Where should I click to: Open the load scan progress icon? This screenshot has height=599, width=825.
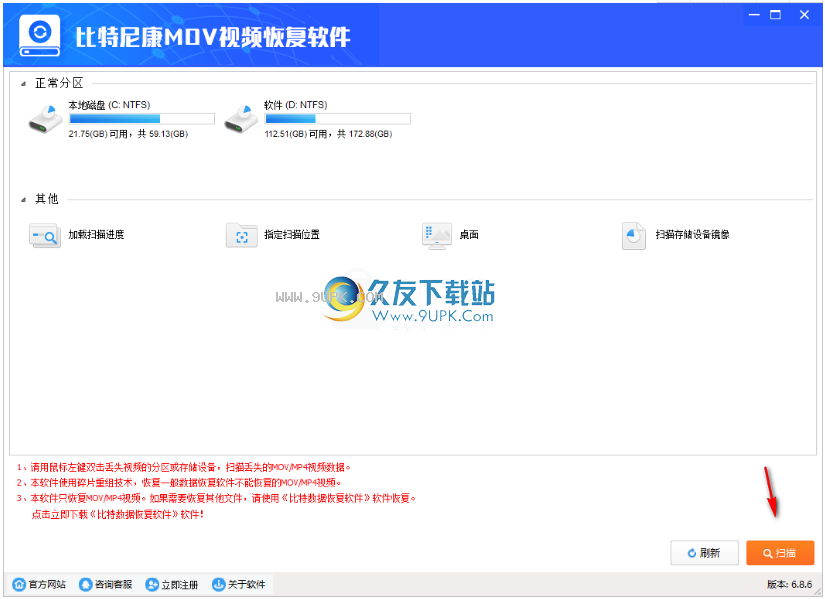pyautogui.click(x=45, y=235)
